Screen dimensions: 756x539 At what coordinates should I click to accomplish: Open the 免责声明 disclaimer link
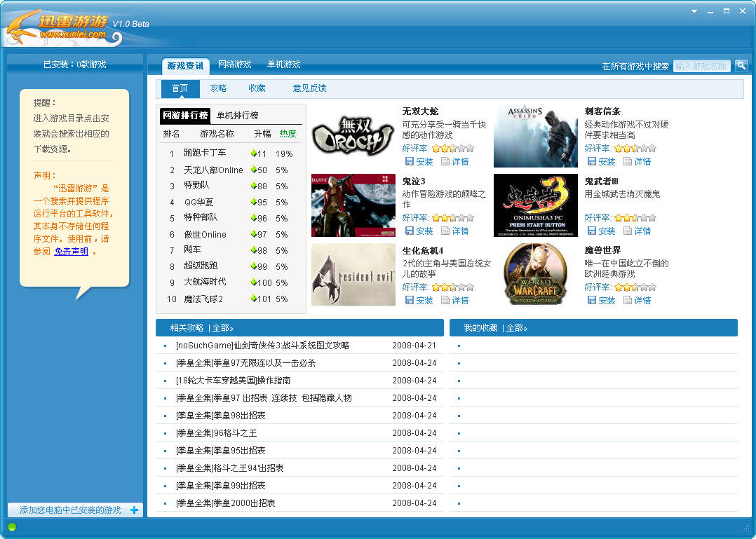click(x=71, y=252)
